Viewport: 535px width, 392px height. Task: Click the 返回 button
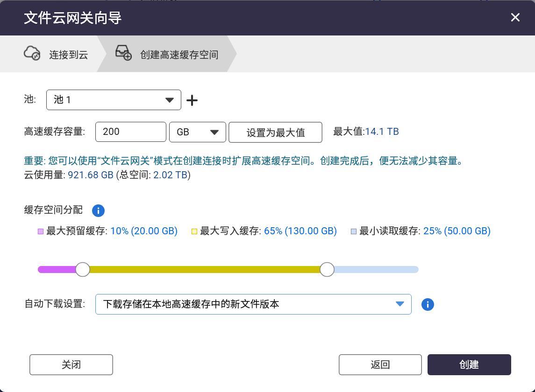pyautogui.click(x=380, y=364)
